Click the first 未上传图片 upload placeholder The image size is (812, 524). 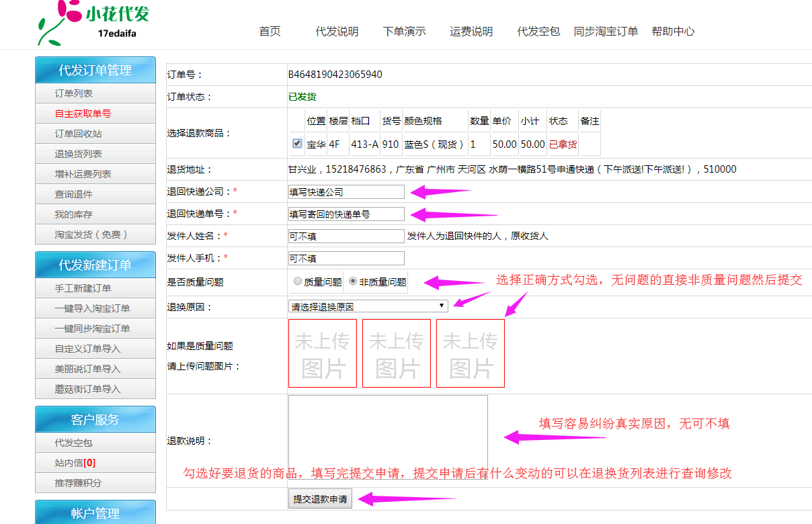[323, 353]
